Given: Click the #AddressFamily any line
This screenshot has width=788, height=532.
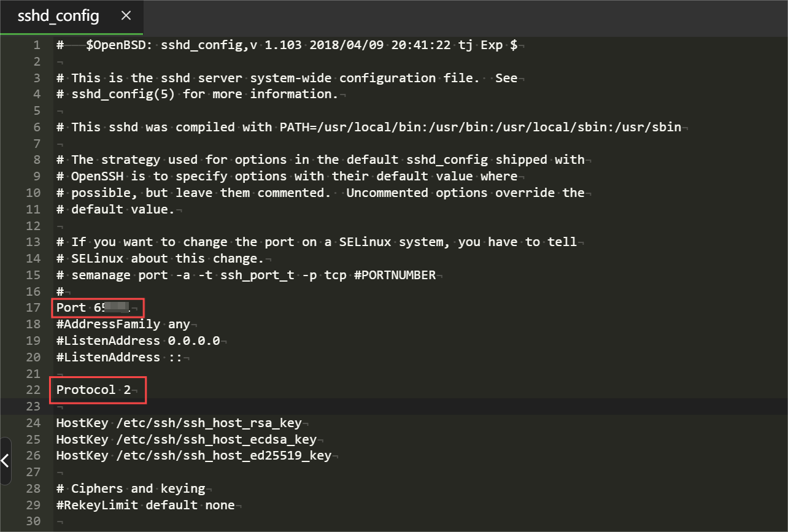Looking at the screenshot, I should 123,324.
